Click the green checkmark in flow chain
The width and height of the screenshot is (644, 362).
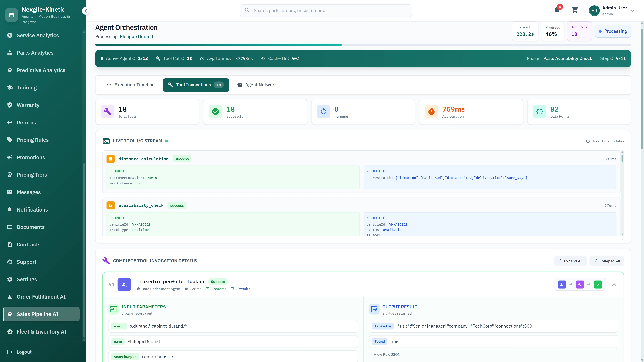tap(598, 285)
